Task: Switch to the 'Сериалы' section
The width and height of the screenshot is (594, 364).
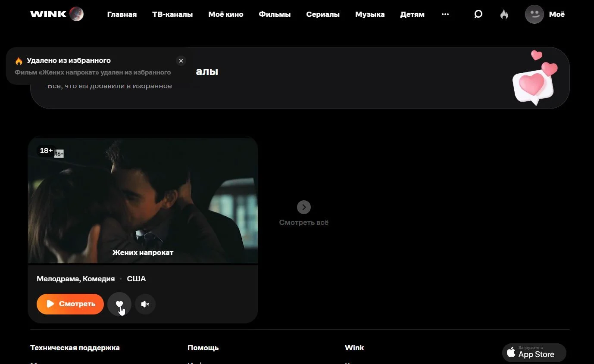Action: 323,14
